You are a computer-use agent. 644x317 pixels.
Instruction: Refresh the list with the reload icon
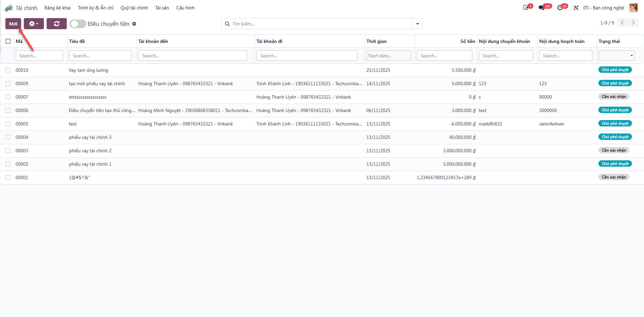pyautogui.click(x=57, y=24)
